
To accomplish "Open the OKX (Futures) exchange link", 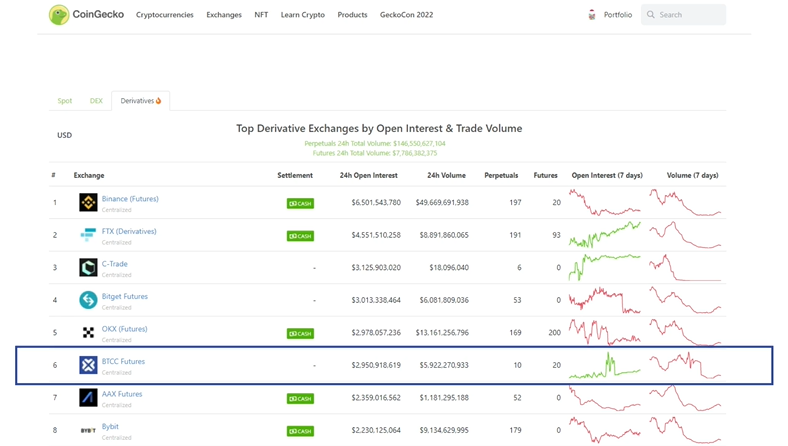I will click(x=125, y=329).
